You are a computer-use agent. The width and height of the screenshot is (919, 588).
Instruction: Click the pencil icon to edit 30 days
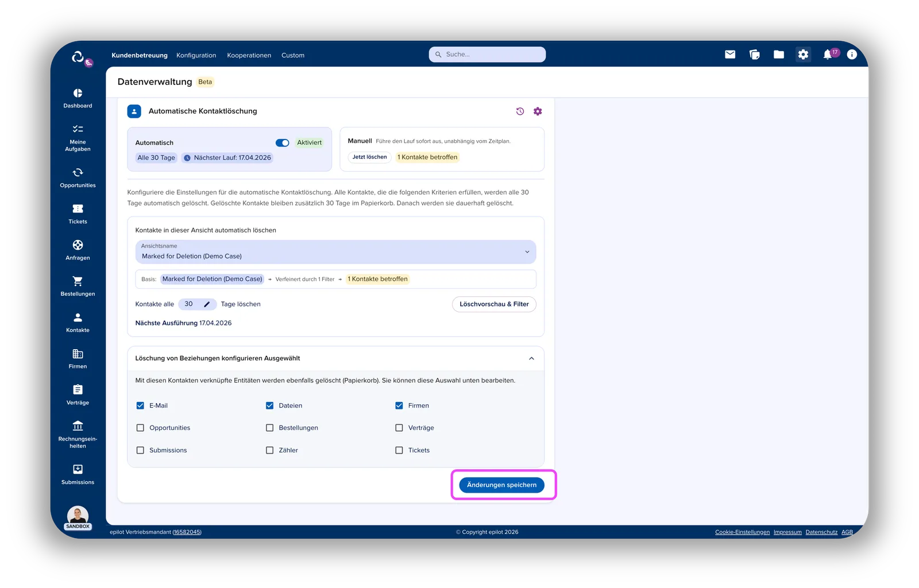point(207,304)
